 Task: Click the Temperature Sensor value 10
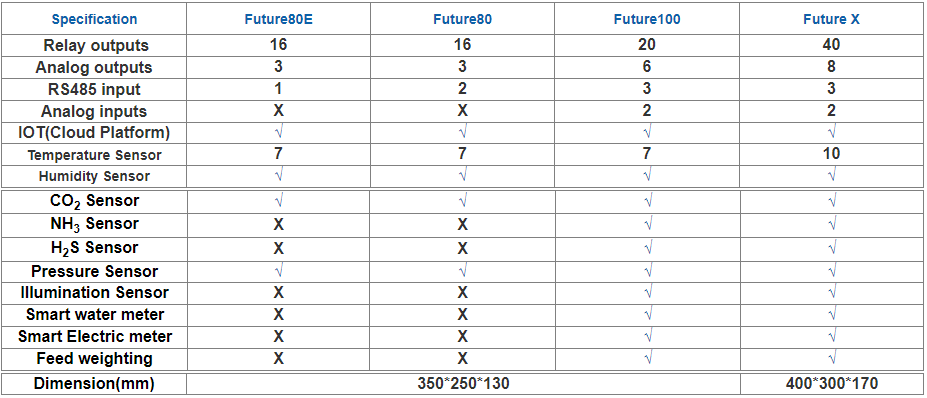[831, 154]
